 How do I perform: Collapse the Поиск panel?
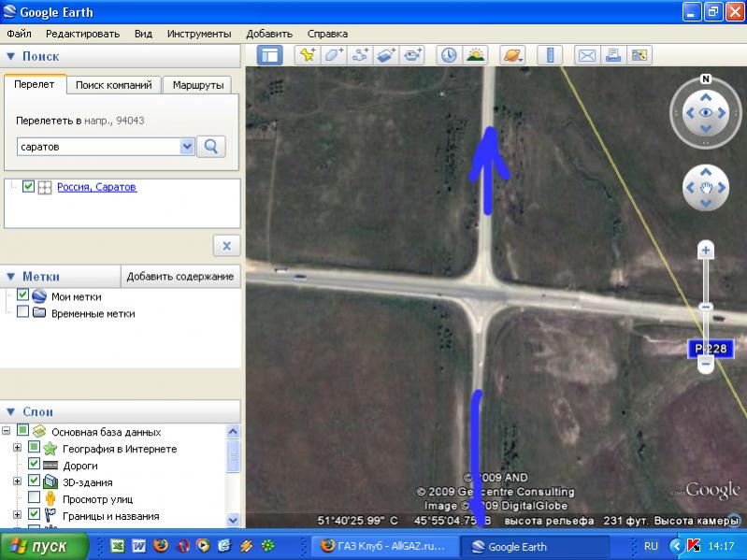point(11,56)
